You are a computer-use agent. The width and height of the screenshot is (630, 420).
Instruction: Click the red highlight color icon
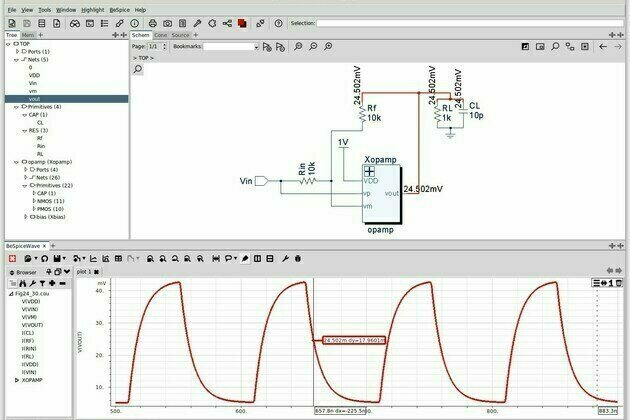click(x=242, y=23)
